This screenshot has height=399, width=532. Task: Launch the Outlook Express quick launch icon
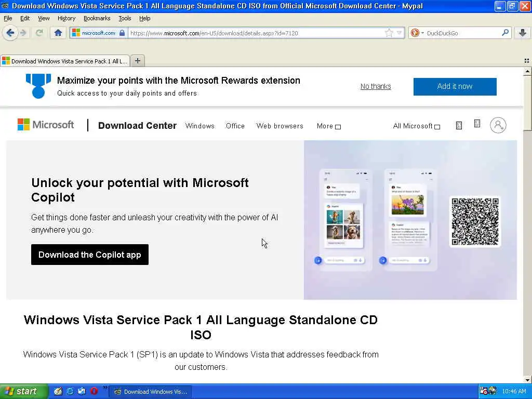pos(82,391)
